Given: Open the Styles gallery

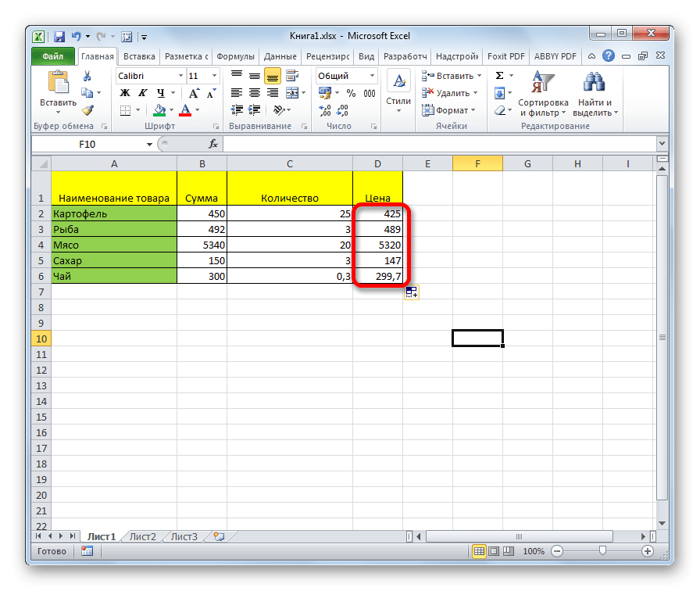Looking at the screenshot, I should click(x=398, y=91).
